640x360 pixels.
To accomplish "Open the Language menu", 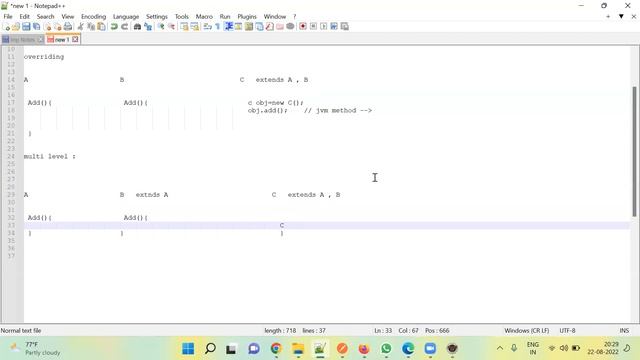I will (126, 16).
